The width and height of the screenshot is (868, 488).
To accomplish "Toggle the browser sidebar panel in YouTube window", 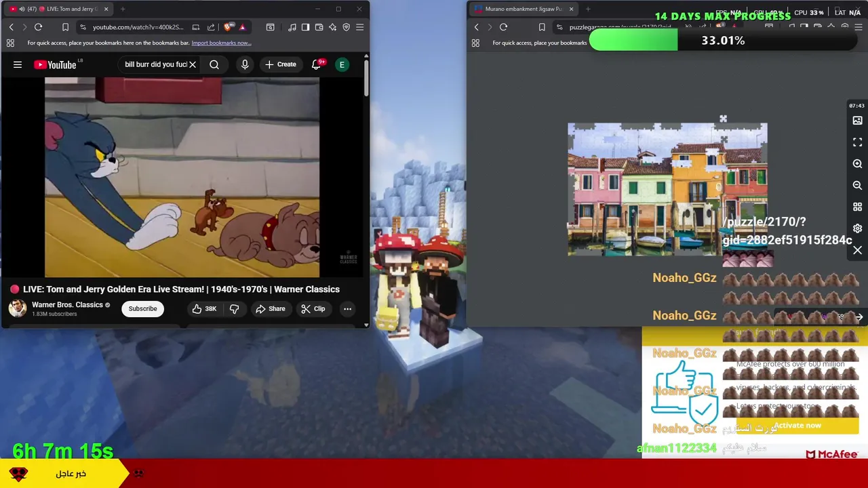I will (305, 27).
